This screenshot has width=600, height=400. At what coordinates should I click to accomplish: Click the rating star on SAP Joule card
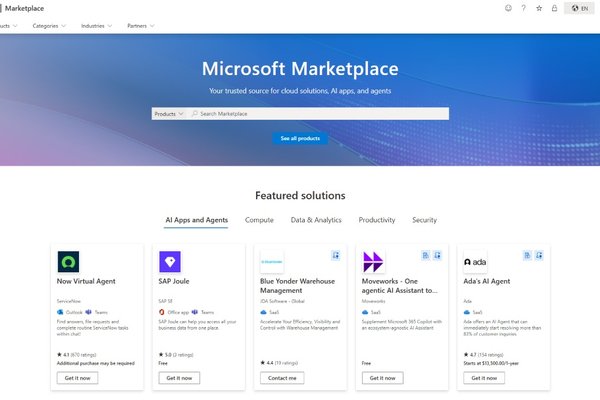point(161,354)
